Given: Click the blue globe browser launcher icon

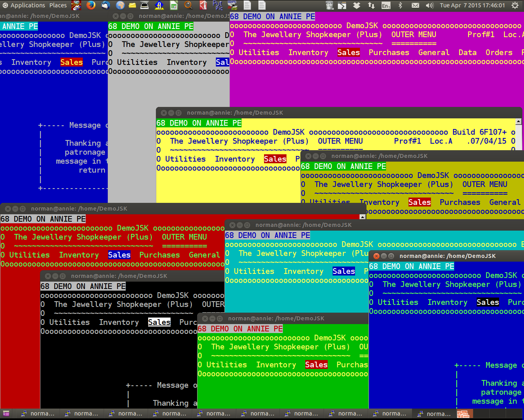Looking at the screenshot, I should pyautogui.click(x=120, y=5).
